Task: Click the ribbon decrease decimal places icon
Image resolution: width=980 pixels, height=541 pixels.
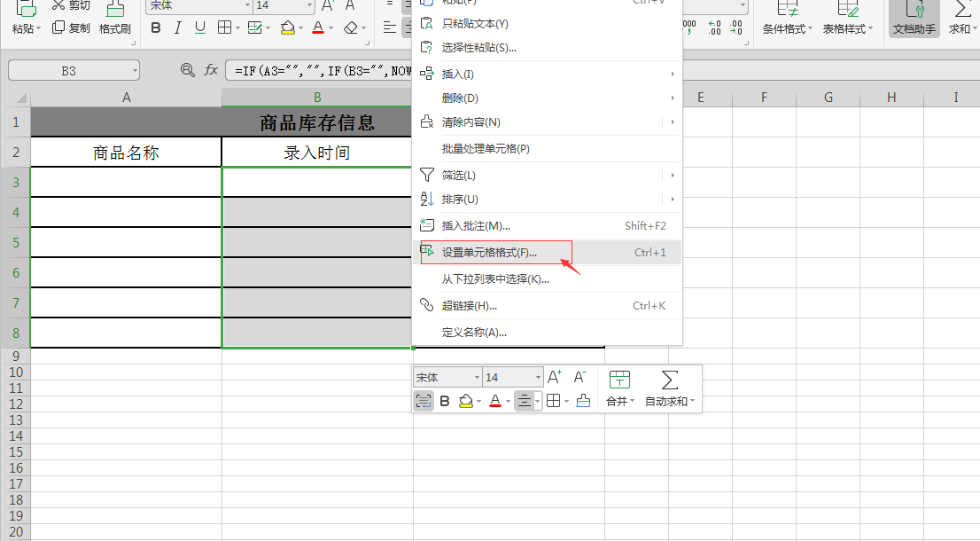Action: 736,27
